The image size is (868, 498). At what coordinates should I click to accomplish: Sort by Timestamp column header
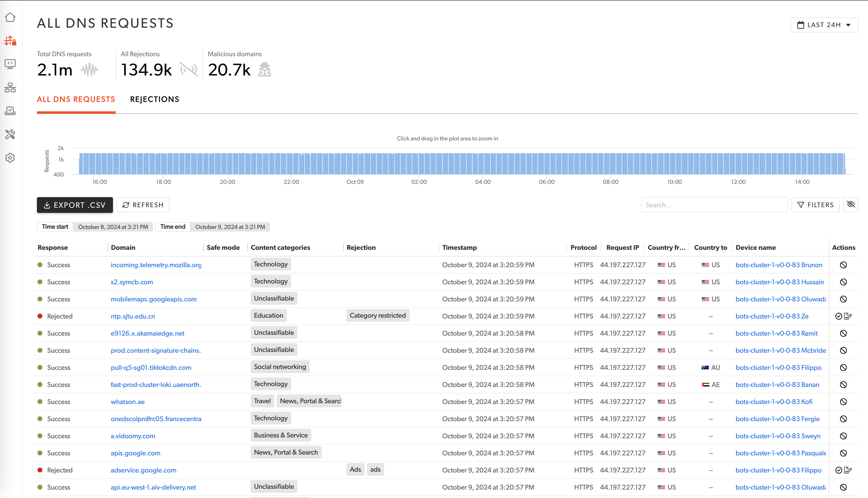point(459,248)
